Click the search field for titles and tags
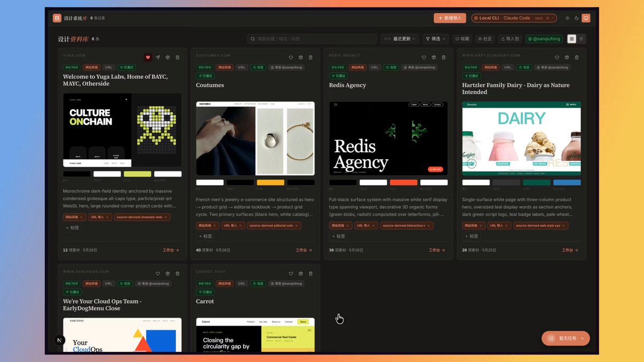This screenshot has width=644, height=362. [312, 39]
